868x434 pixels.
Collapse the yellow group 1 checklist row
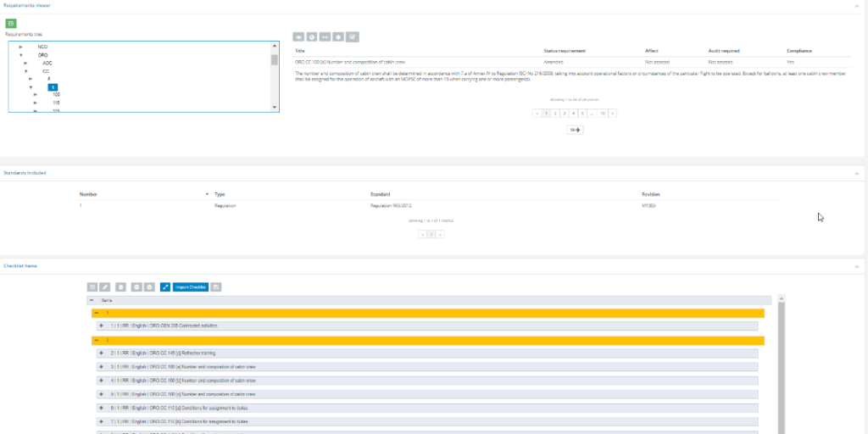tap(96, 313)
